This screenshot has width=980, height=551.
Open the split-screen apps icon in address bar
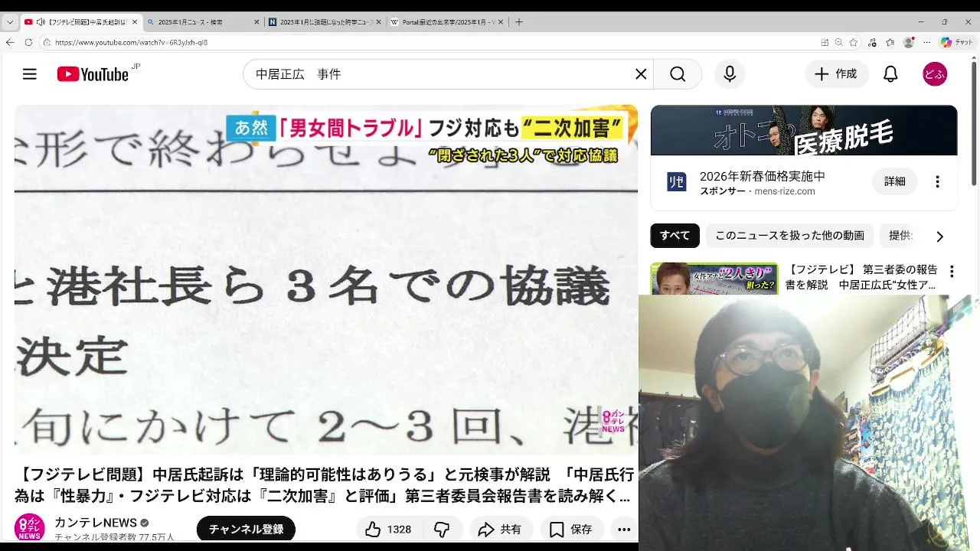(x=825, y=42)
